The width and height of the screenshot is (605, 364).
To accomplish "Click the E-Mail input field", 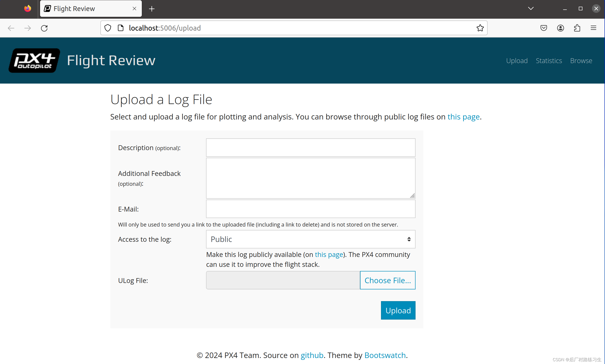I will tap(310, 209).
